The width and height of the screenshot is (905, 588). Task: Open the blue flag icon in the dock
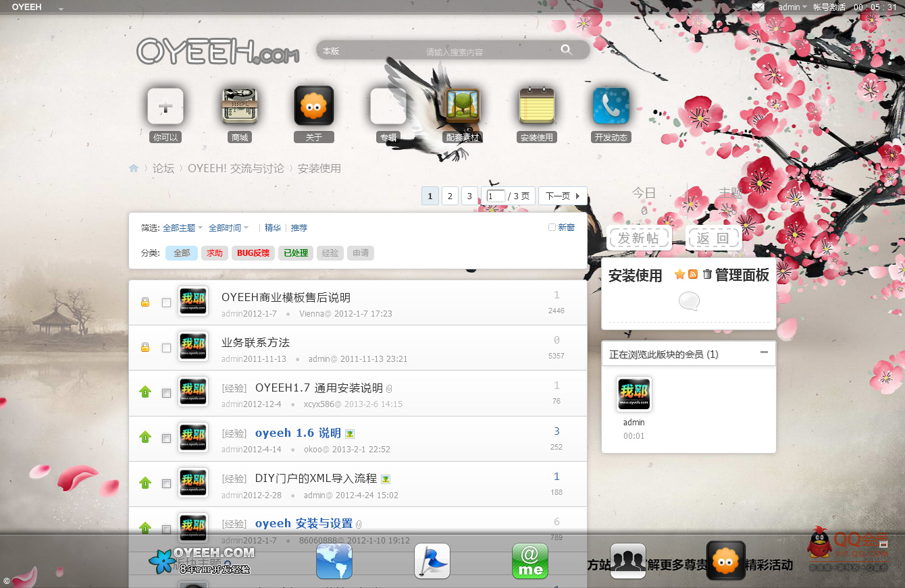[x=432, y=561]
